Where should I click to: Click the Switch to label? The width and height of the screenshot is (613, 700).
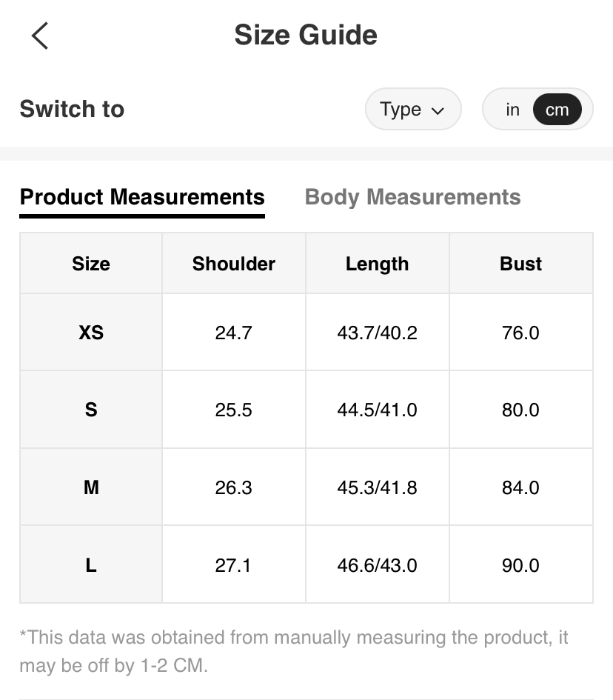tap(72, 109)
